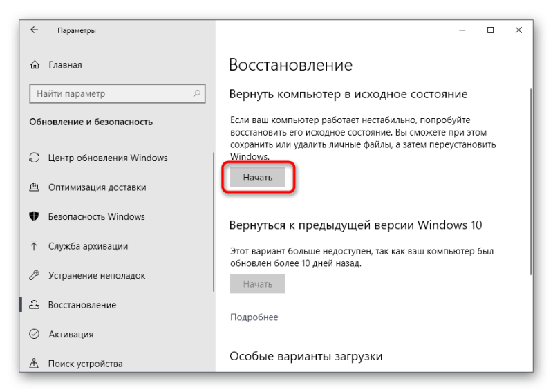This screenshot has width=553, height=392.
Task: Click Начать under reset this PC
Action: (x=258, y=178)
